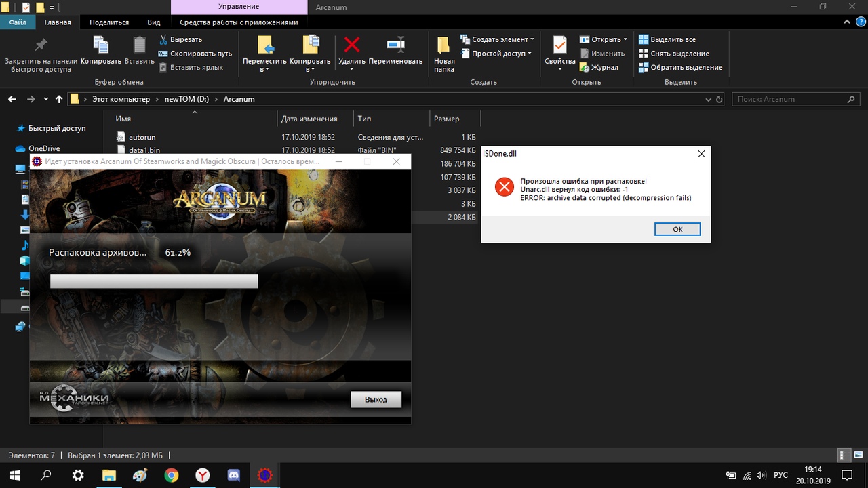The width and height of the screenshot is (868, 488).
Task: Go forward with the navigation arrow
Action: tap(31, 99)
